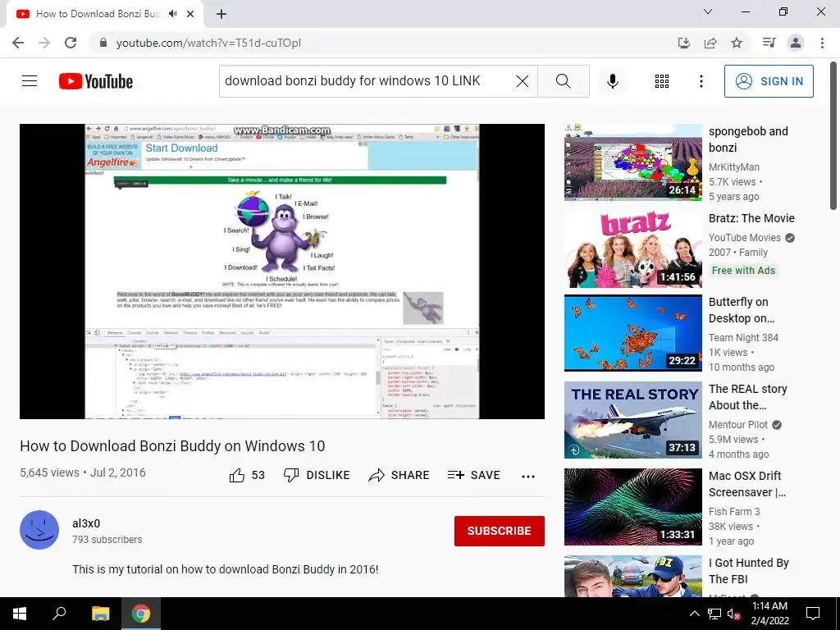Viewport: 840px width, 630px height.
Task: Open THE REAL STORY Concorde thumbnail
Action: pyautogui.click(x=632, y=419)
